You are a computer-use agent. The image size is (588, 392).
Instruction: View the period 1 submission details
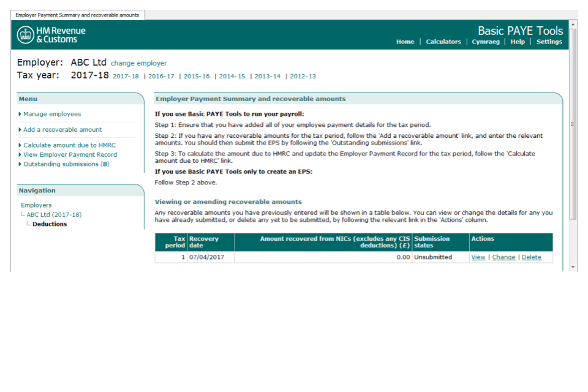pyautogui.click(x=478, y=257)
